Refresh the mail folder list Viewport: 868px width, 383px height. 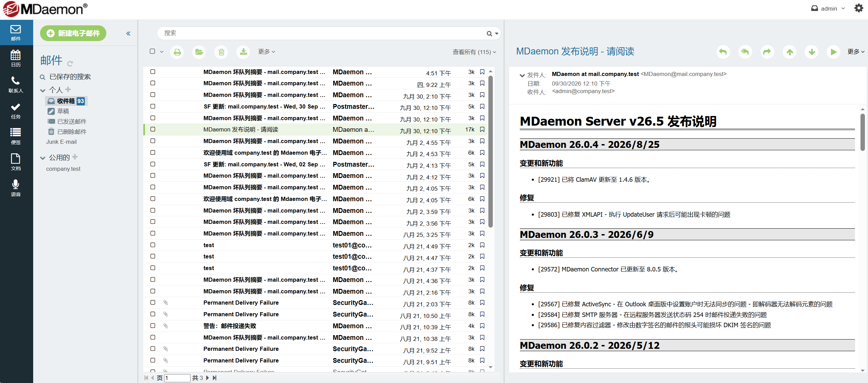coord(70,64)
